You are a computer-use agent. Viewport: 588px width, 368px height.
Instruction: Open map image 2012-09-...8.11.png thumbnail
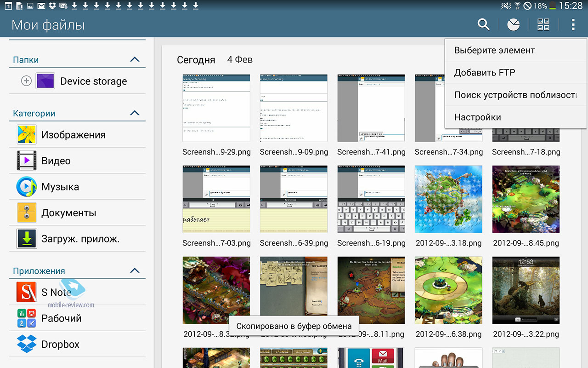(371, 290)
